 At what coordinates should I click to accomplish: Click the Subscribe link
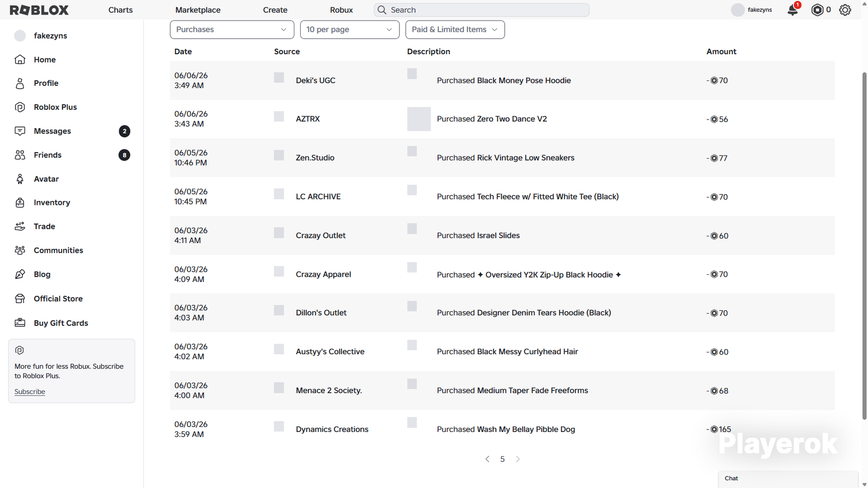pyautogui.click(x=30, y=392)
